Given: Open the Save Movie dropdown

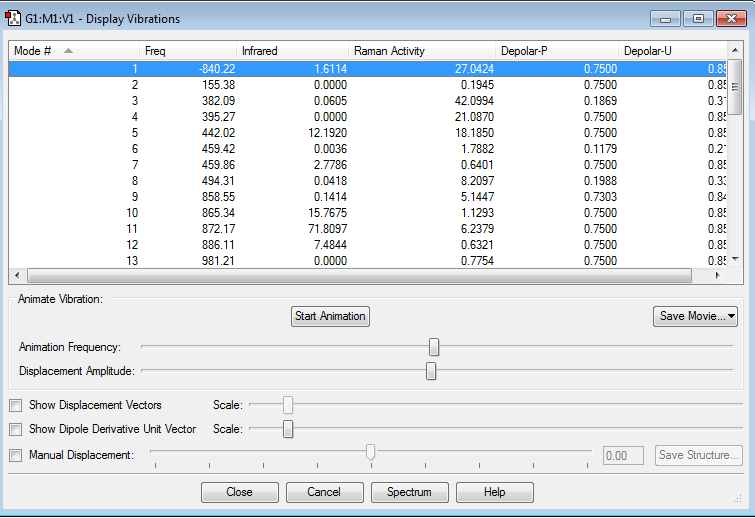Looking at the screenshot, I should click(x=695, y=316).
